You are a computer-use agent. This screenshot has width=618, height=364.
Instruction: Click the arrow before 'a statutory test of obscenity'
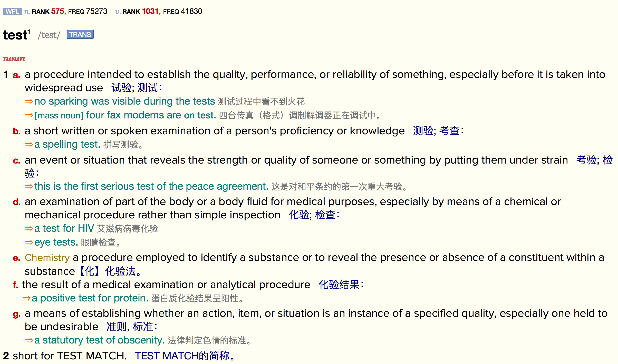[29, 340]
